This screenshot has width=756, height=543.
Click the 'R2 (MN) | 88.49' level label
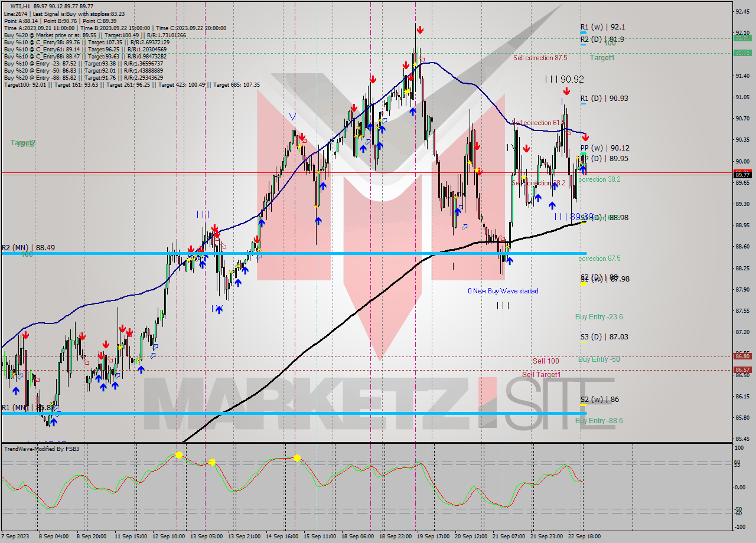[28, 248]
